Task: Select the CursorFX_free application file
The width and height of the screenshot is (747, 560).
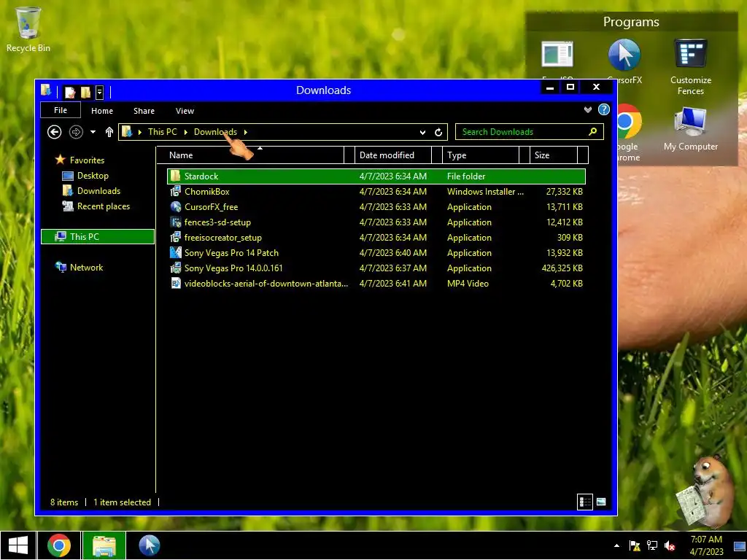Action: (376, 206)
